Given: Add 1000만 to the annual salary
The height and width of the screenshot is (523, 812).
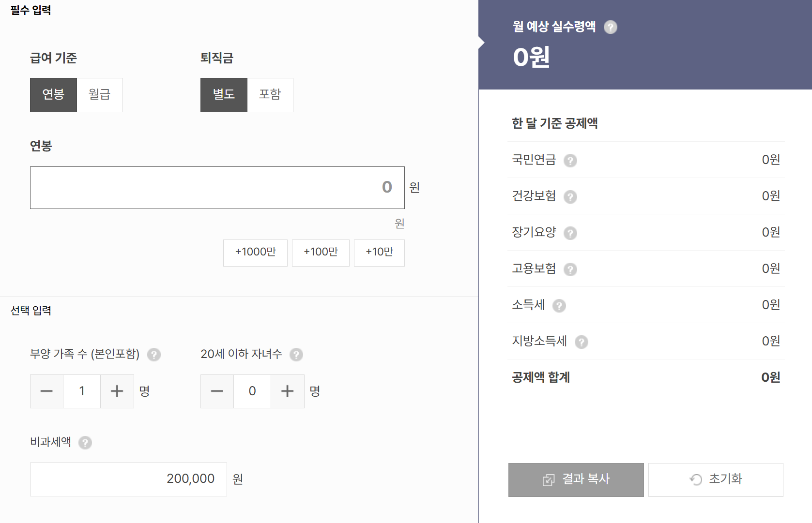Looking at the screenshot, I should pos(255,253).
